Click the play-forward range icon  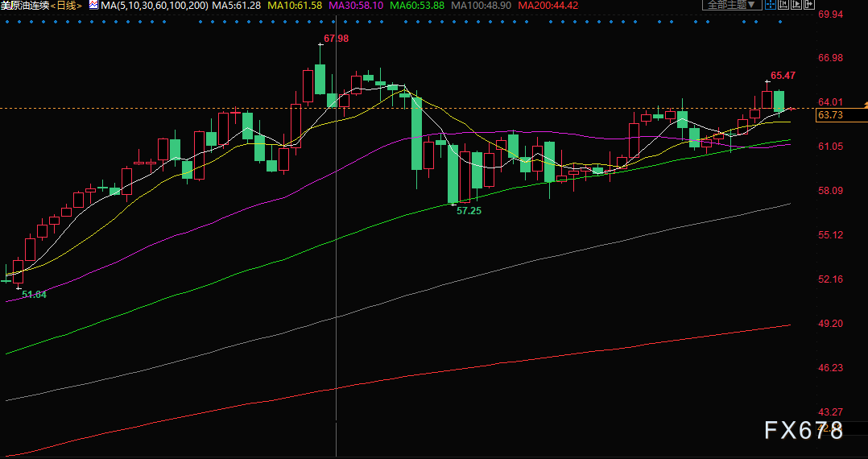click(796, 5)
